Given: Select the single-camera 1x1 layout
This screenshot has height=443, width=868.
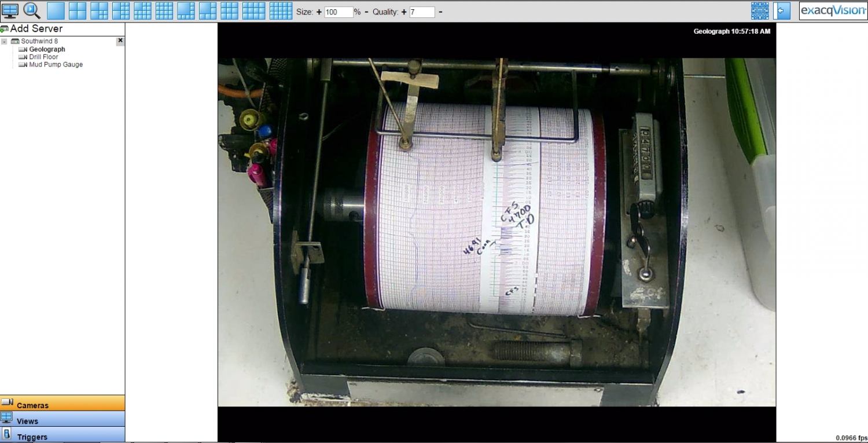Looking at the screenshot, I should coord(56,10).
